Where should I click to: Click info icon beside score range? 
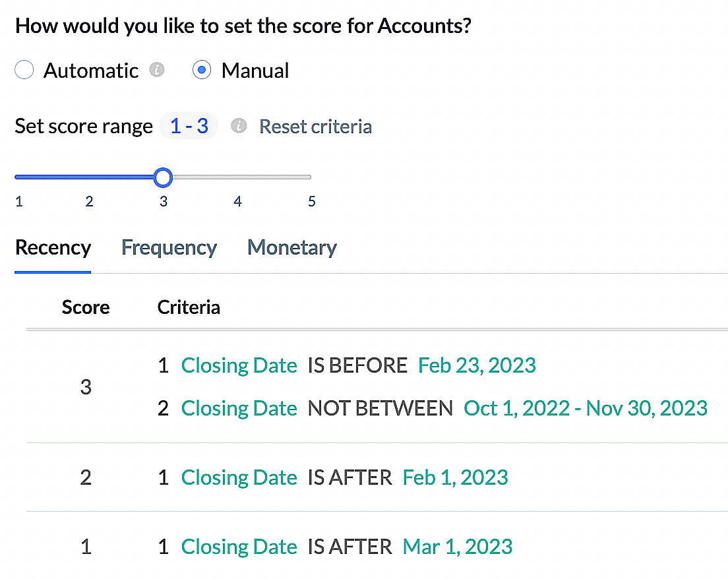(x=239, y=126)
